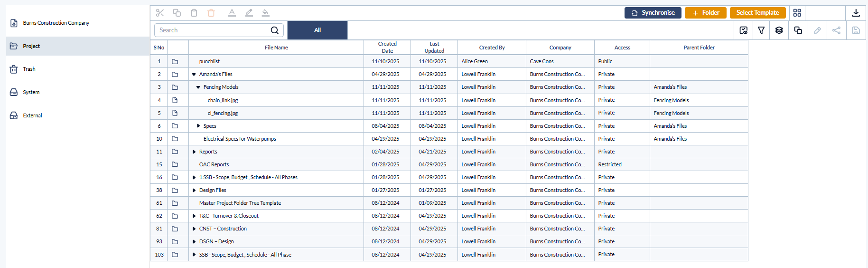The width and height of the screenshot is (868, 268).
Task: Click the pencil edit icon
Action: click(x=817, y=30)
